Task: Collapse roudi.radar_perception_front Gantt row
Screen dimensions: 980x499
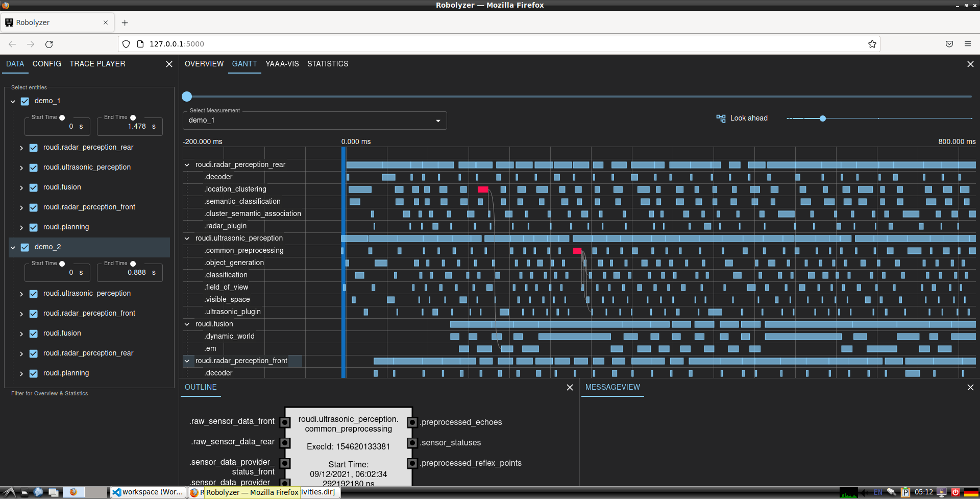Action: pyautogui.click(x=187, y=361)
